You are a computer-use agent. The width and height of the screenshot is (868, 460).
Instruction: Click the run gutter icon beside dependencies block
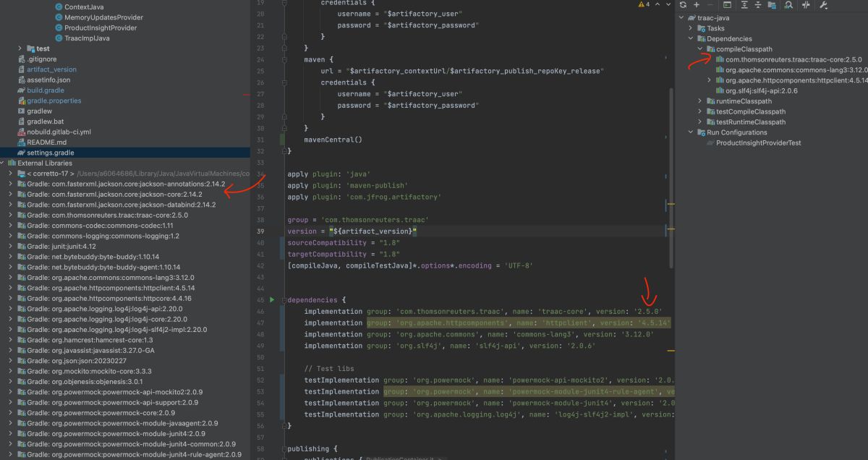pyautogui.click(x=272, y=299)
